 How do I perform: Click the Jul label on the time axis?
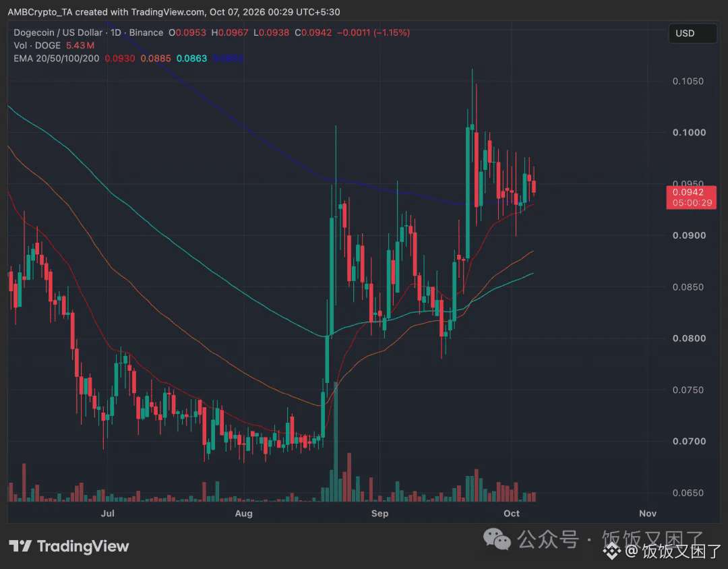point(108,513)
